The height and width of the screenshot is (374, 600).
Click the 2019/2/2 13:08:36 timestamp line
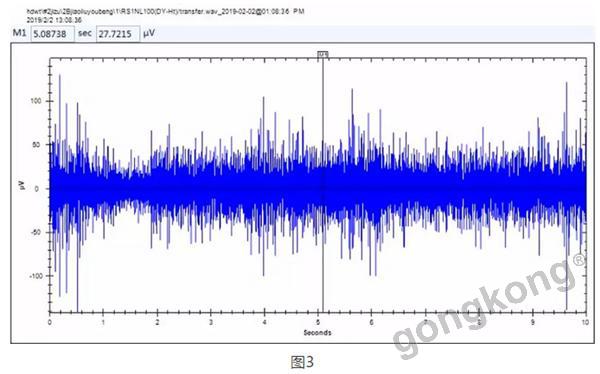(x=54, y=20)
